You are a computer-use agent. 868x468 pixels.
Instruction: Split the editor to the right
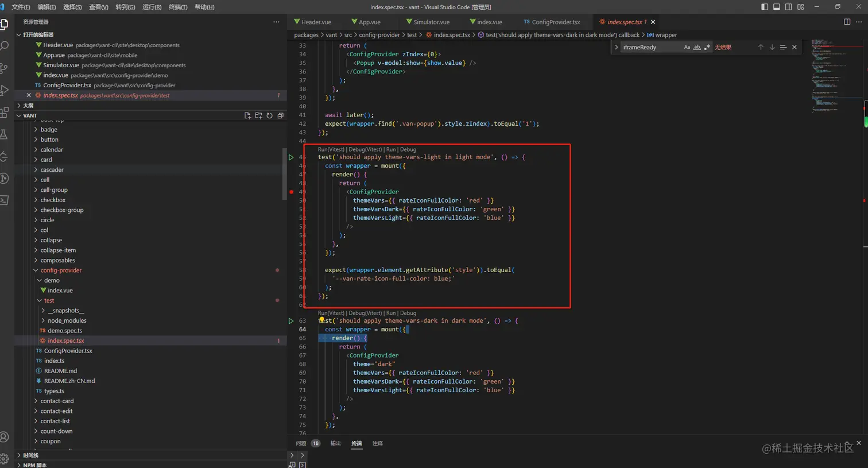(847, 22)
